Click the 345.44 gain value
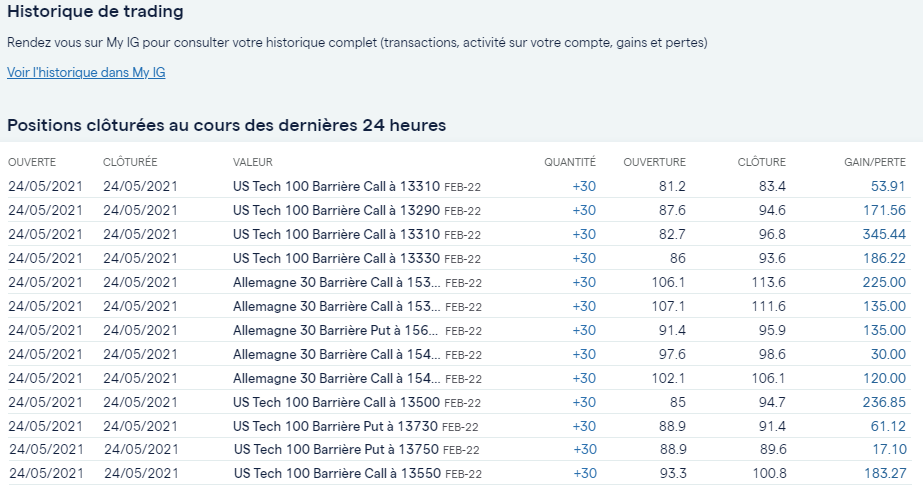The height and width of the screenshot is (500, 923). 884,234
